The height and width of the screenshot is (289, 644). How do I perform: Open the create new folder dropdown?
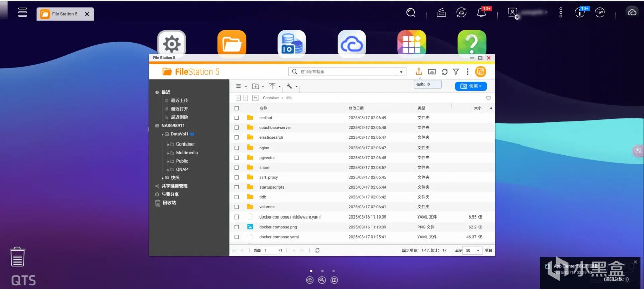(258, 86)
